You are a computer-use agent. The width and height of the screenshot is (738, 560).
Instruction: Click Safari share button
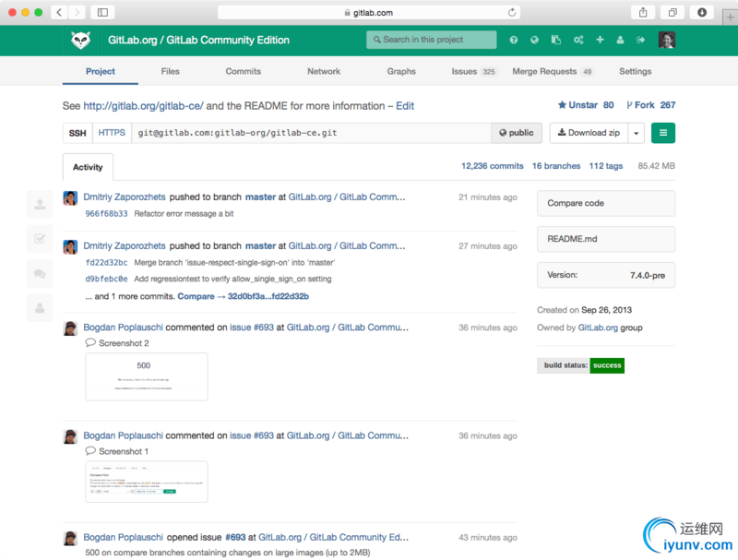click(643, 12)
